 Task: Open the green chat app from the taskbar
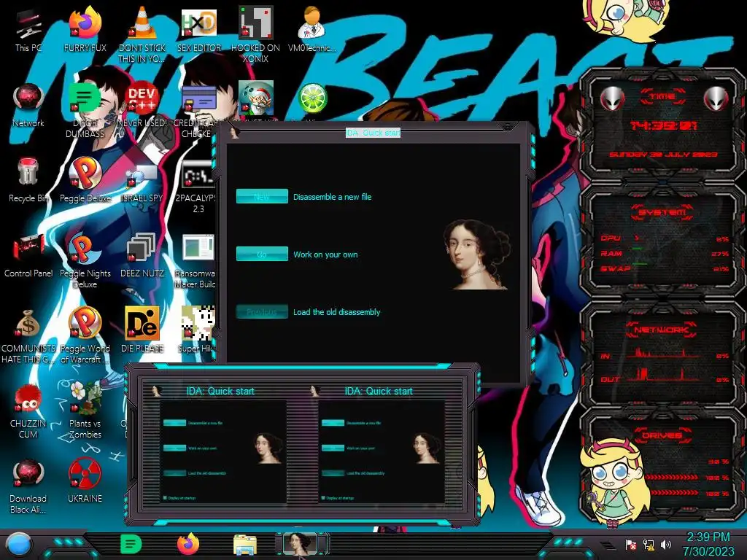point(131,544)
